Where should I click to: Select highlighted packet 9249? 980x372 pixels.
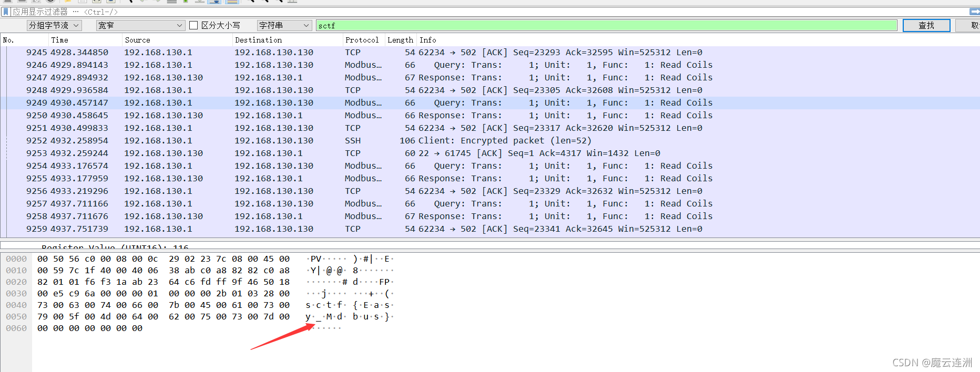490,103
